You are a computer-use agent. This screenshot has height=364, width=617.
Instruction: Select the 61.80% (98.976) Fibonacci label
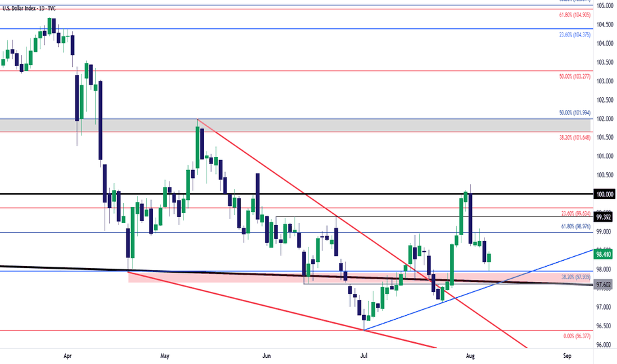[x=576, y=226]
